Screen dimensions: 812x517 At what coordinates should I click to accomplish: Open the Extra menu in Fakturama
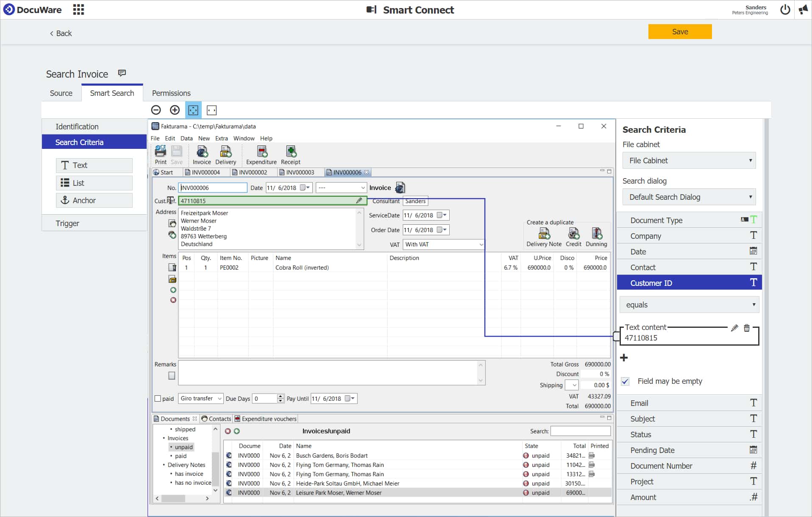tap(221, 138)
